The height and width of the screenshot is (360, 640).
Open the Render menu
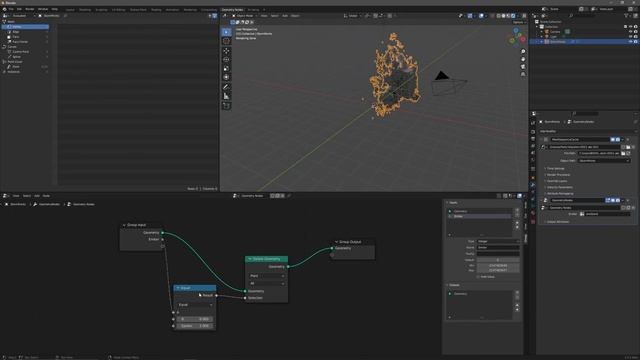click(x=30, y=9)
